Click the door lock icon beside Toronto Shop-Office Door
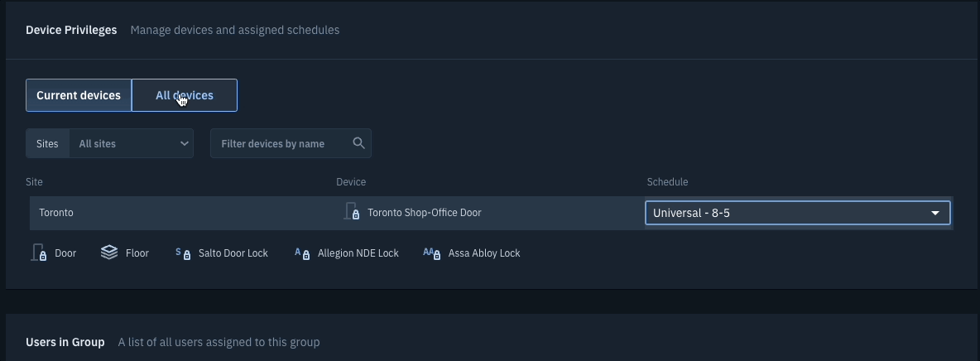Image resolution: width=980 pixels, height=361 pixels. click(352, 211)
